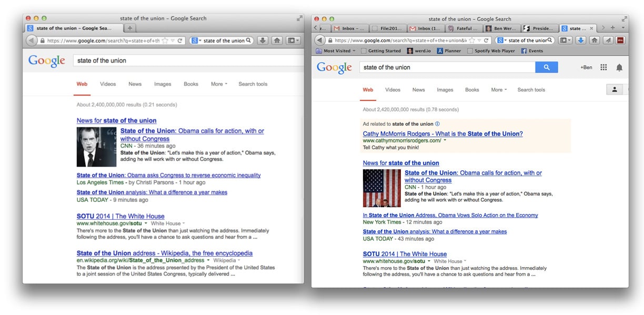The image size is (644, 315).
Task: Open the Events bookmark
Action: coord(532,51)
